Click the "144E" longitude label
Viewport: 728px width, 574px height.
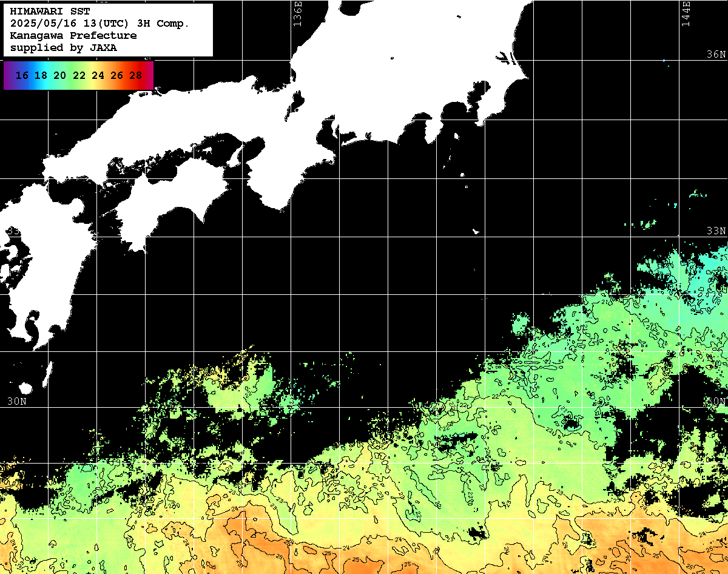point(686,13)
